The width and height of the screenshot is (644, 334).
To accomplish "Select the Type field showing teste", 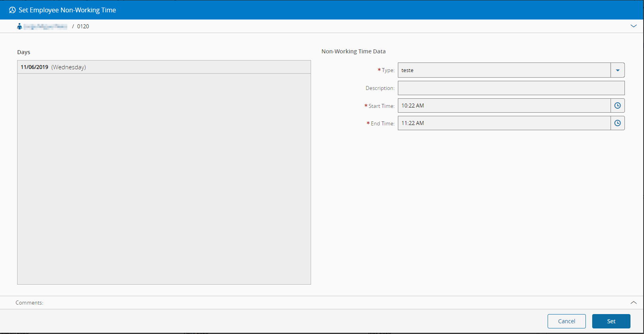I will 504,70.
